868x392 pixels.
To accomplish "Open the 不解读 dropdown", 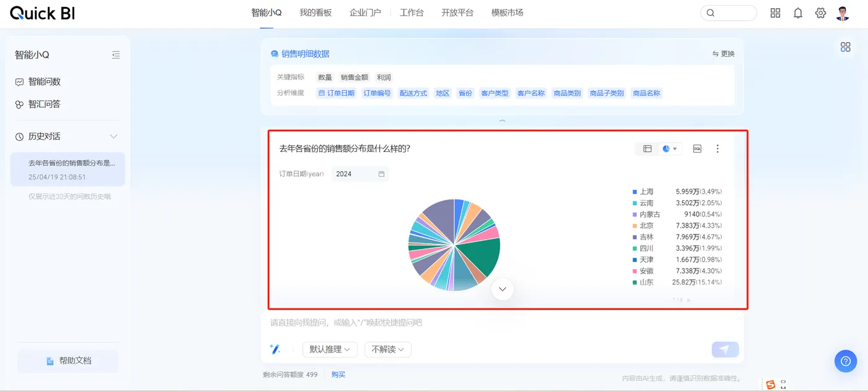I will click(388, 350).
